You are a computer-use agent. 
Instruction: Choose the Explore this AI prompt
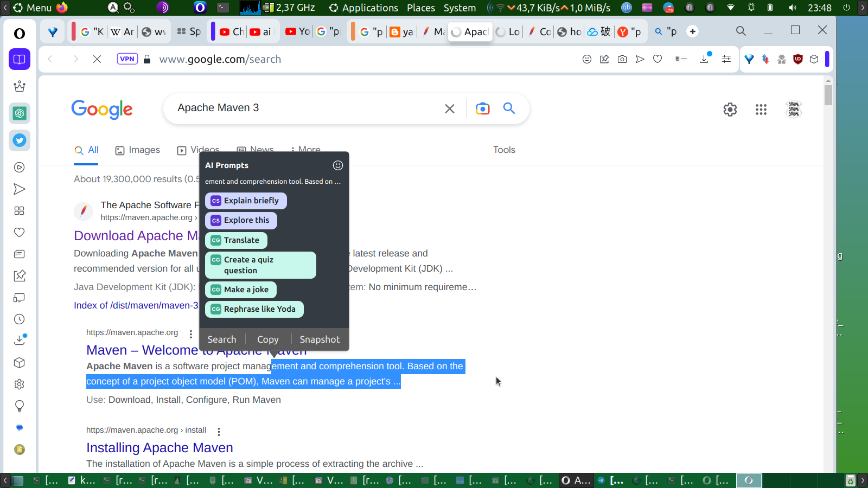coord(241,221)
